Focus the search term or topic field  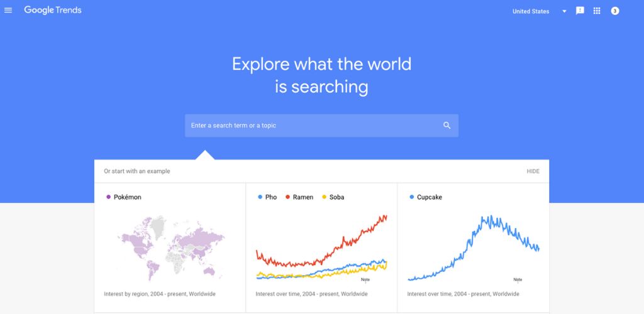click(x=321, y=126)
